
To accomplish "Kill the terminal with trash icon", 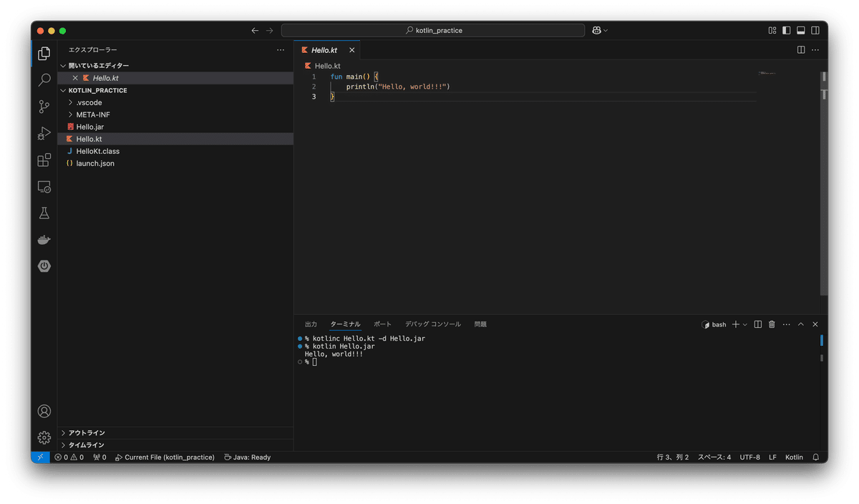I will tap(771, 324).
